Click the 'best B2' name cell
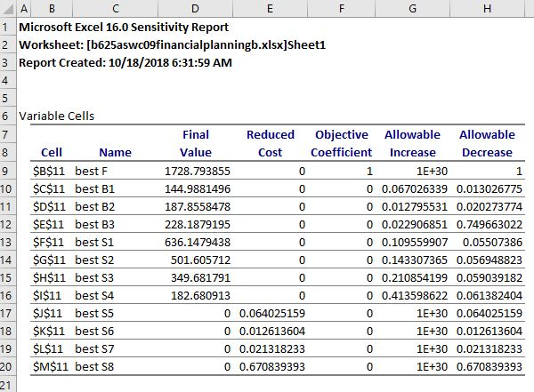 pyautogui.click(x=94, y=206)
